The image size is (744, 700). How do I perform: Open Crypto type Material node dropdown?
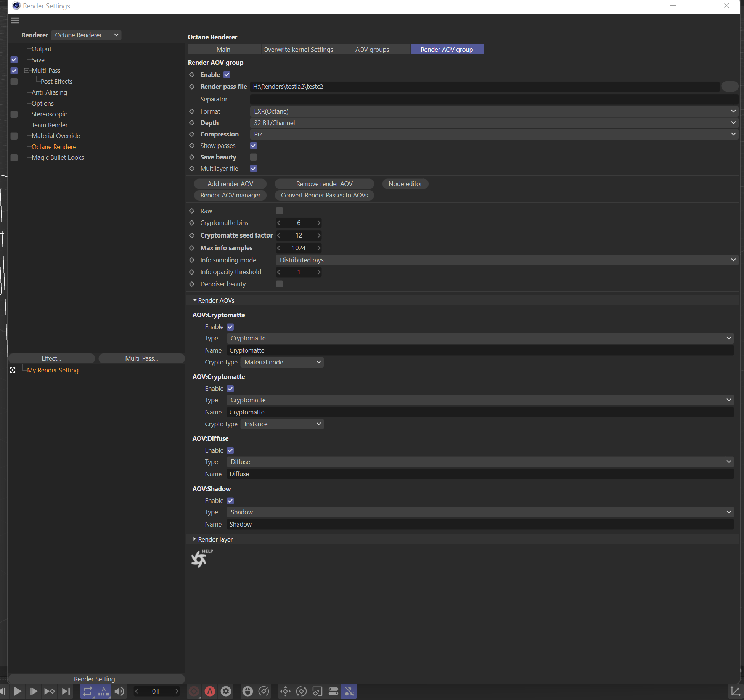coord(282,362)
